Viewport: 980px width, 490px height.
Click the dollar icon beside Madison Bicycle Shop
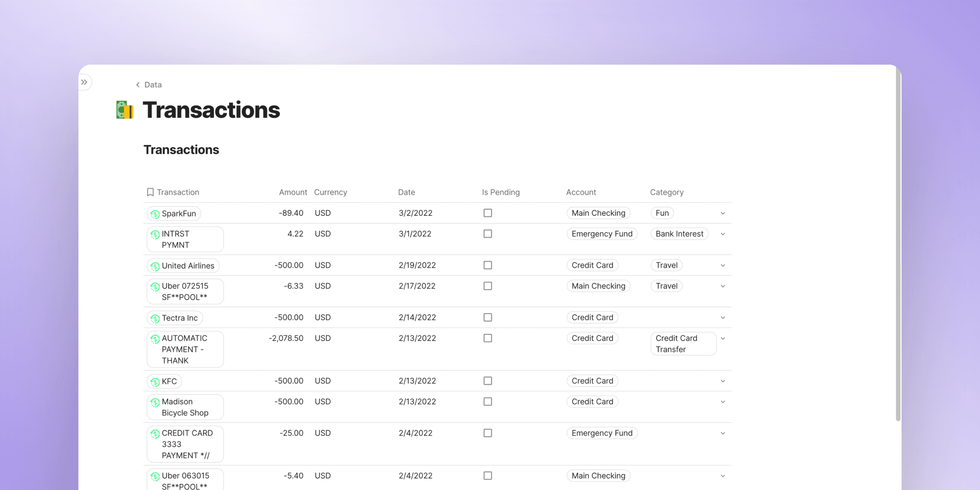(155, 401)
